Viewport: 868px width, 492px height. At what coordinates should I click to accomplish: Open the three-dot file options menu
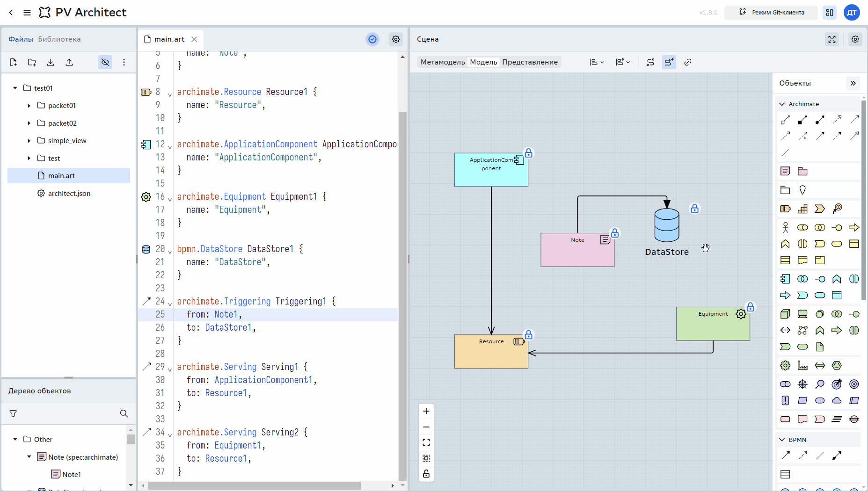124,62
